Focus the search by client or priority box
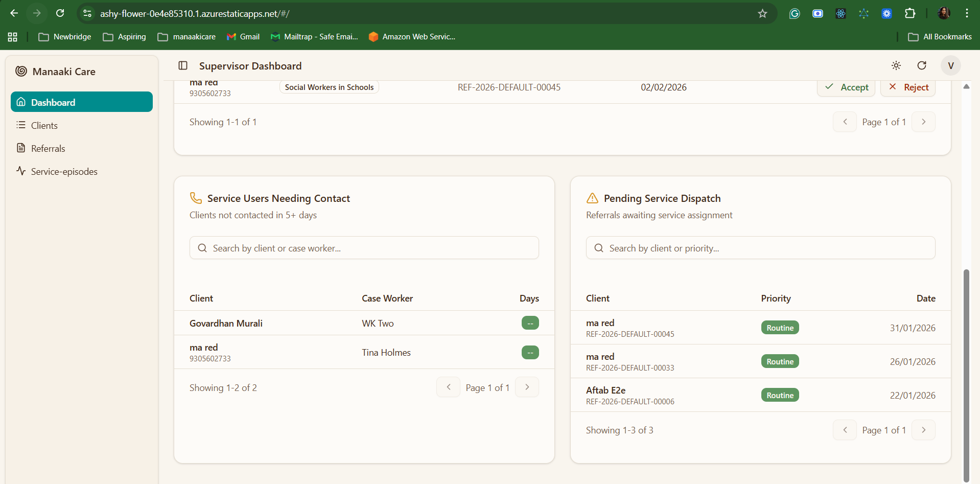The height and width of the screenshot is (484, 980). [x=760, y=248]
